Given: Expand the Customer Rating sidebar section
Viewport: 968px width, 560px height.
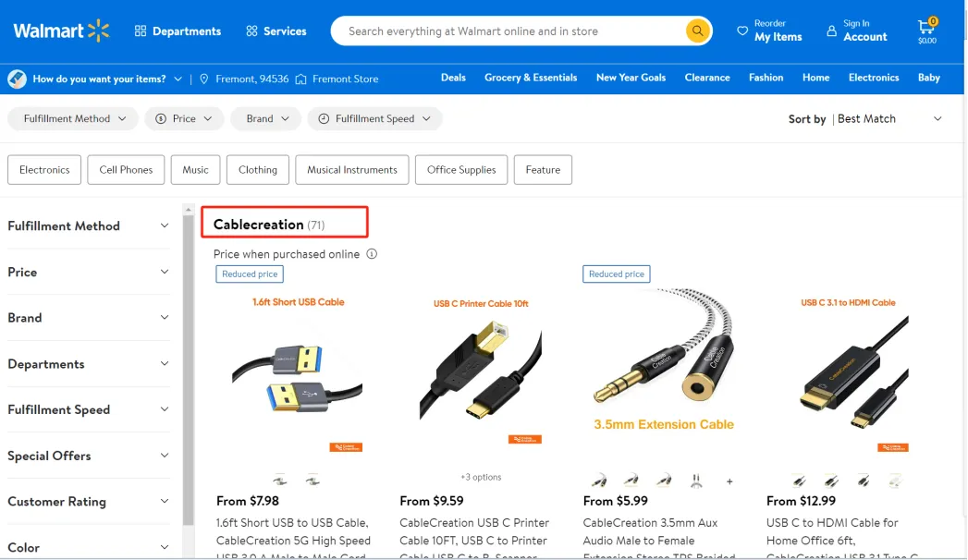Looking at the screenshot, I should [88, 502].
